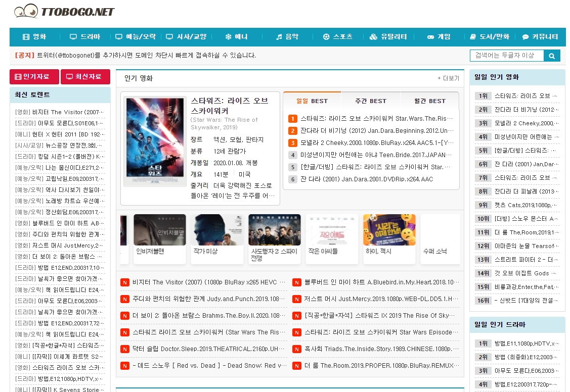
Task: Expand popular movies with + 더보기
Action: point(448,78)
